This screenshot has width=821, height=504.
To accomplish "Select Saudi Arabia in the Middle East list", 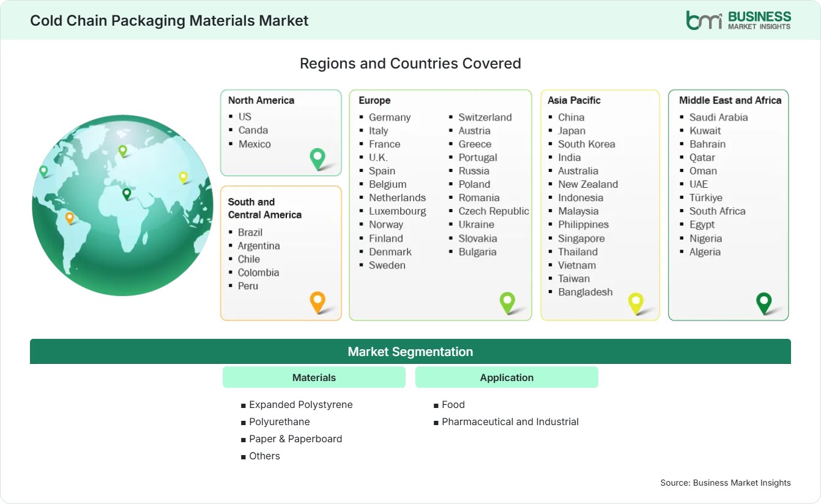I will [719, 117].
